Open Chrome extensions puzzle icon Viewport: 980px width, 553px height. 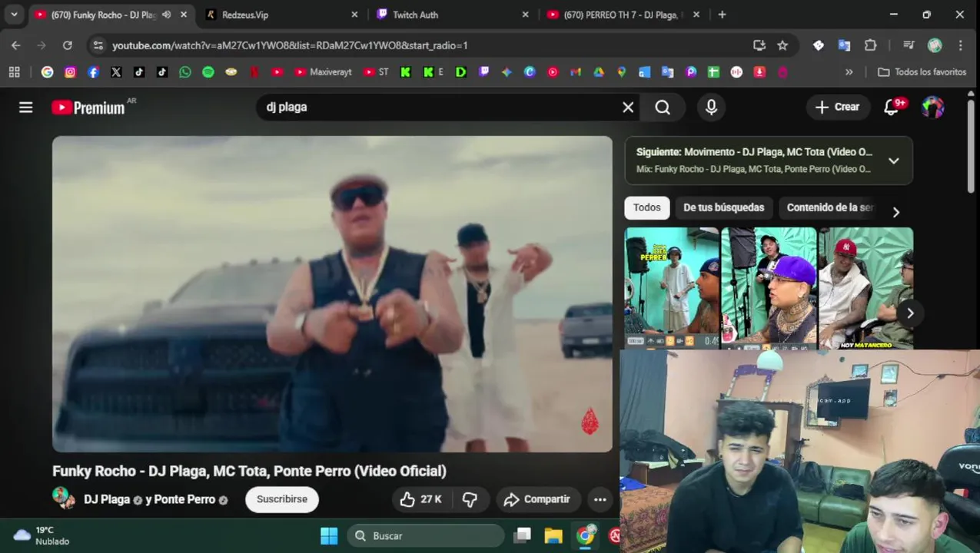[x=870, y=45]
